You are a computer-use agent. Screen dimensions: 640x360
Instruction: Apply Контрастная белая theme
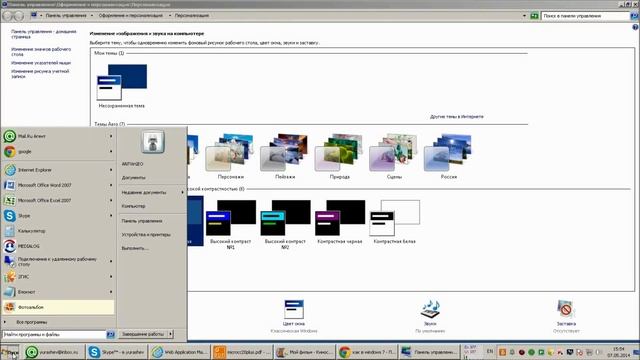(394, 222)
